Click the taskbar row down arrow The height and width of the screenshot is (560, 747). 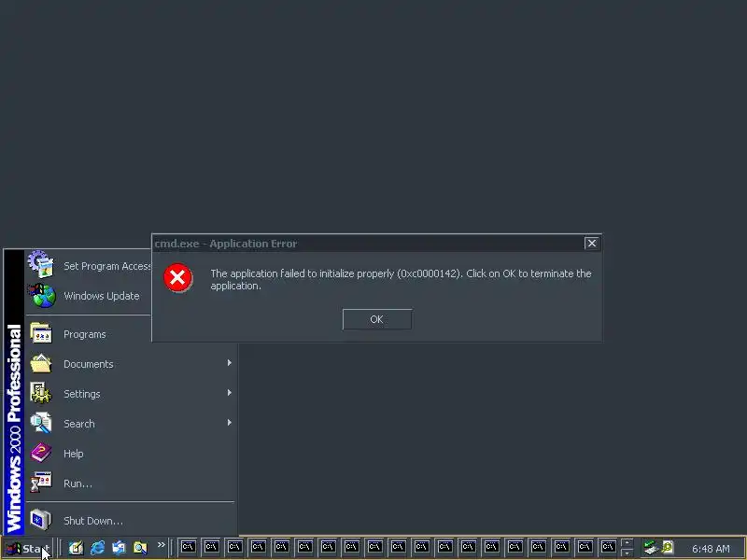(627, 553)
